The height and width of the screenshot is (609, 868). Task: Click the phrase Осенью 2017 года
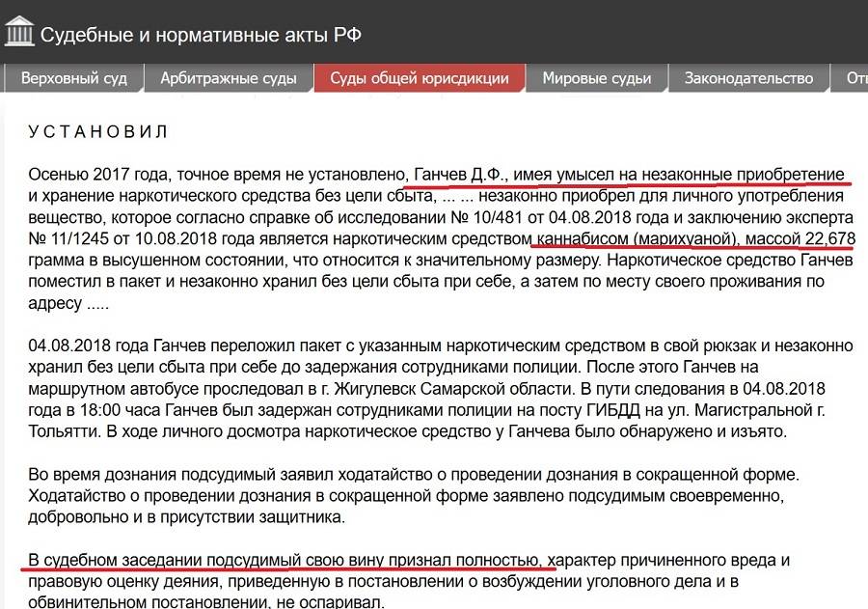(x=100, y=175)
